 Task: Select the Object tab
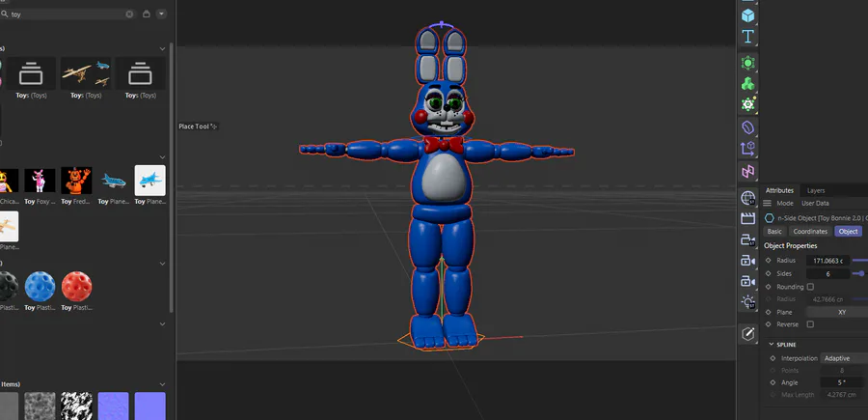click(848, 232)
